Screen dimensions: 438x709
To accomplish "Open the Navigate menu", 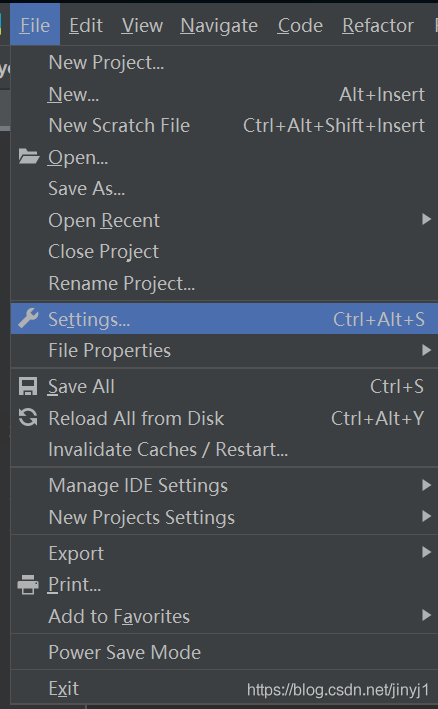I will pos(219,25).
